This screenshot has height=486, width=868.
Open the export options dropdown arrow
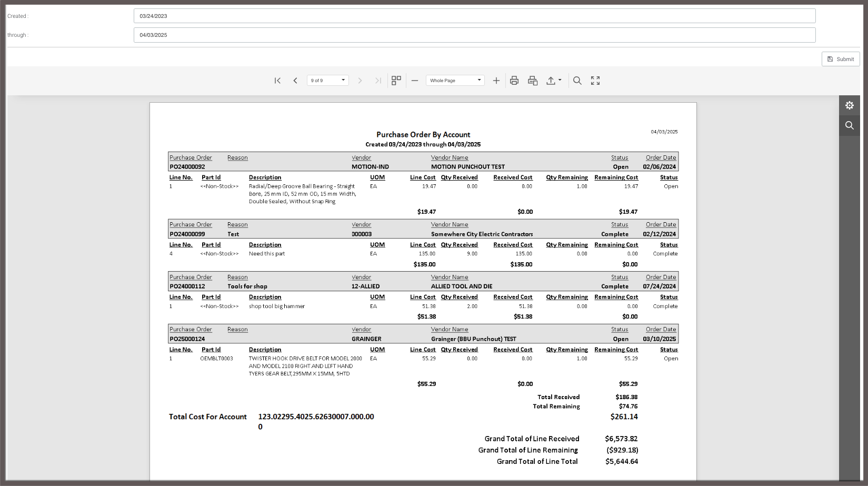[x=560, y=80]
